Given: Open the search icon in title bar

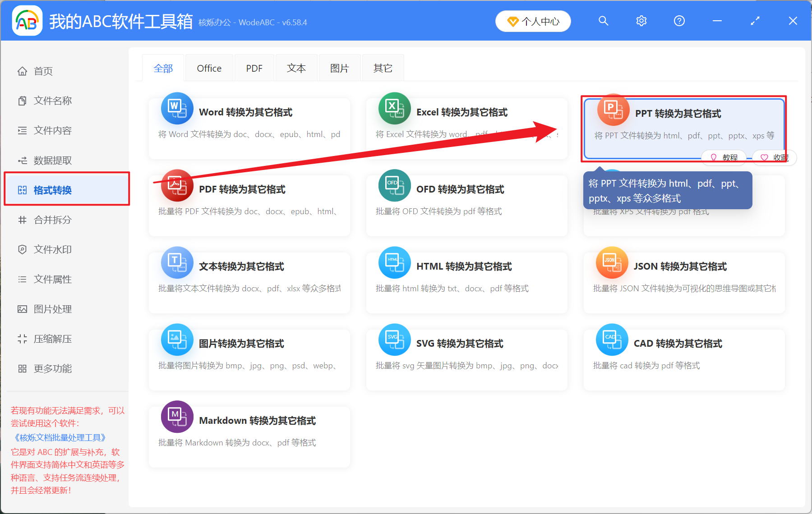Looking at the screenshot, I should [603, 21].
